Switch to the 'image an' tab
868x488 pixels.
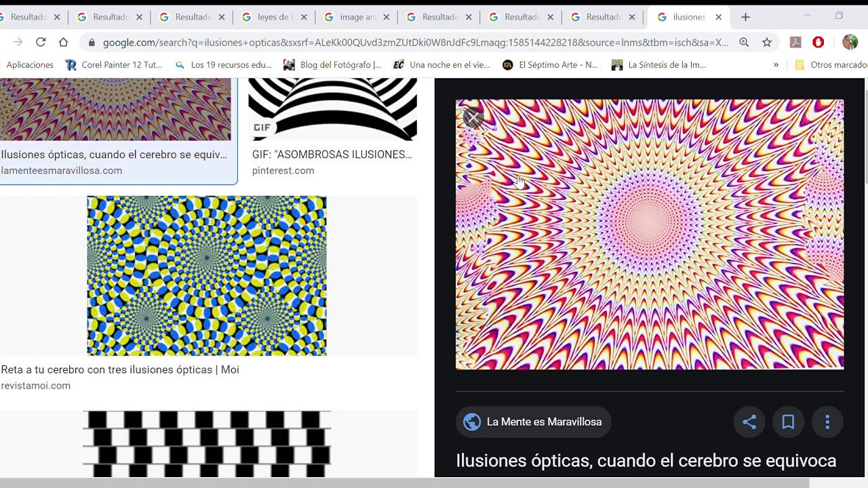(x=356, y=17)
